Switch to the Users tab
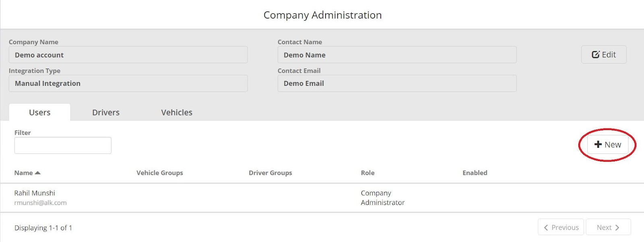This screenshot has height=242, width=644. click(x=39, y=112)
